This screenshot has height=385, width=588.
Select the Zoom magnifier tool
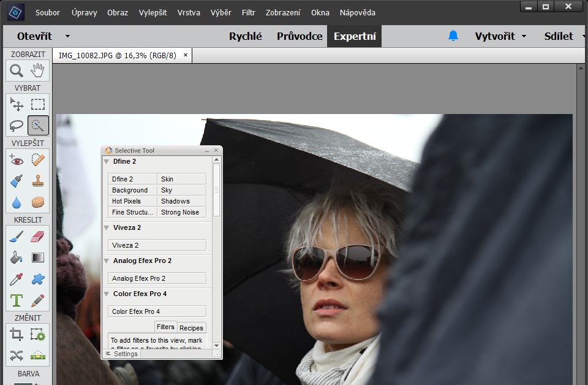[x=17, y=71]
